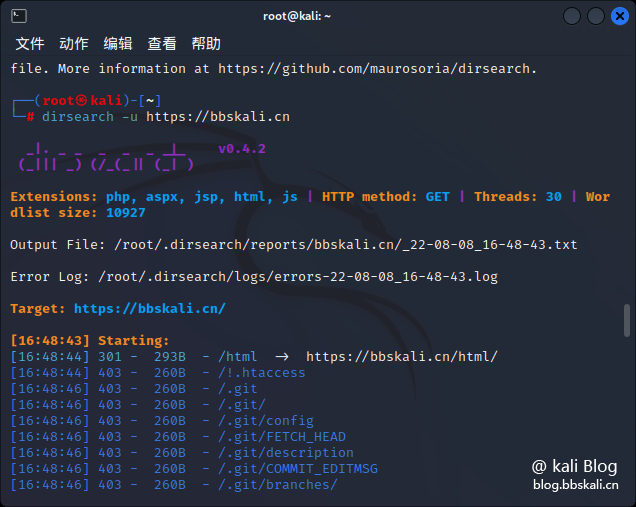Click the dirsearch command text
Screen dimensions: 636x507
coord(166,117)
